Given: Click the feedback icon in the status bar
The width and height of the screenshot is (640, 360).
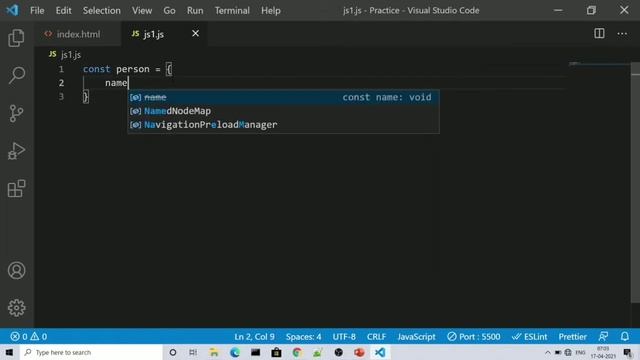Looking at the screenshot, I should click(603, 336).
